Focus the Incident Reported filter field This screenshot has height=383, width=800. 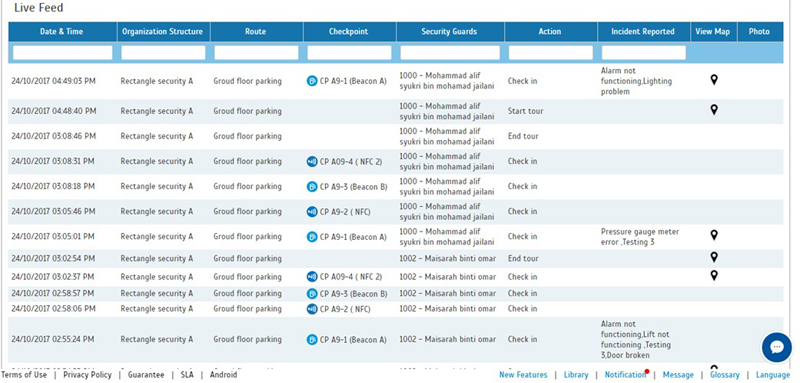(644, 53)
